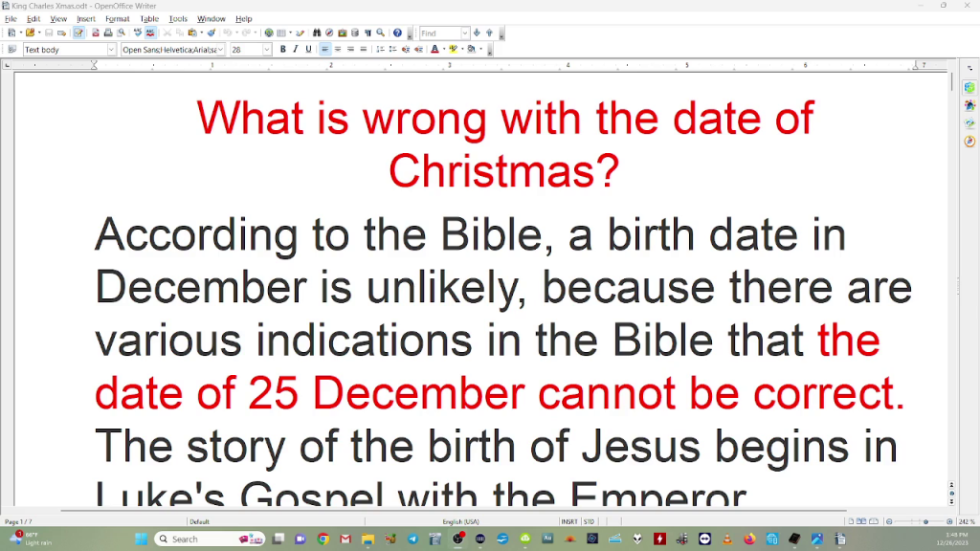The width and height of the screenshot is (980, 551).
Task: Insert a hyperlink using the globe icon
Action: click(269, 33)
